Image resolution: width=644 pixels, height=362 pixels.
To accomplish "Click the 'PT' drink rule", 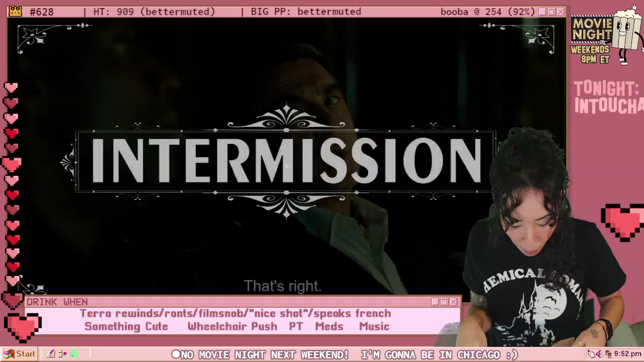I will tap(296, 326).
